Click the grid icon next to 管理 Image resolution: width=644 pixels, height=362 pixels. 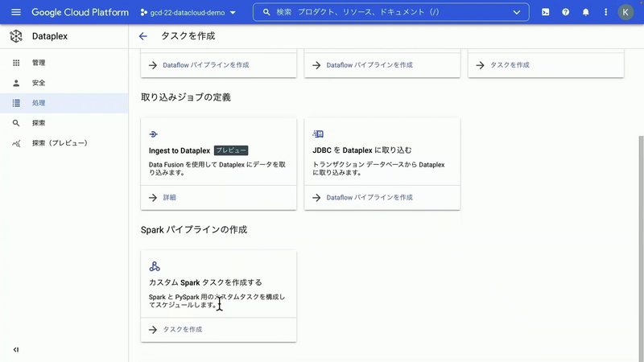click(x=16, y=63)
